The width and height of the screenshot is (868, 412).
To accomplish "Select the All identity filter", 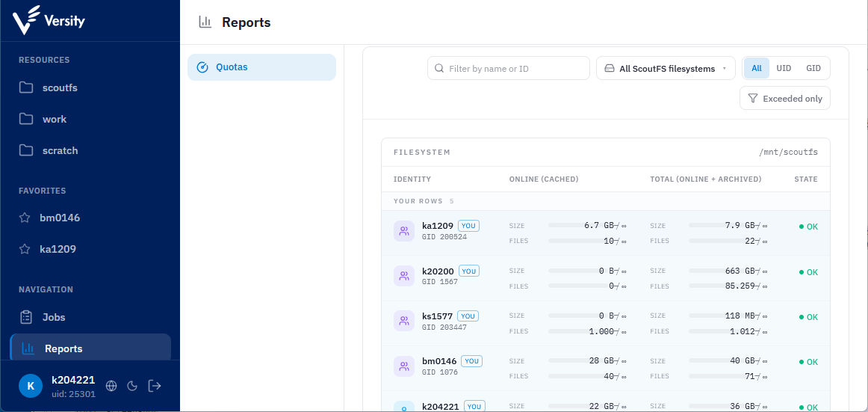I will 756,68.
